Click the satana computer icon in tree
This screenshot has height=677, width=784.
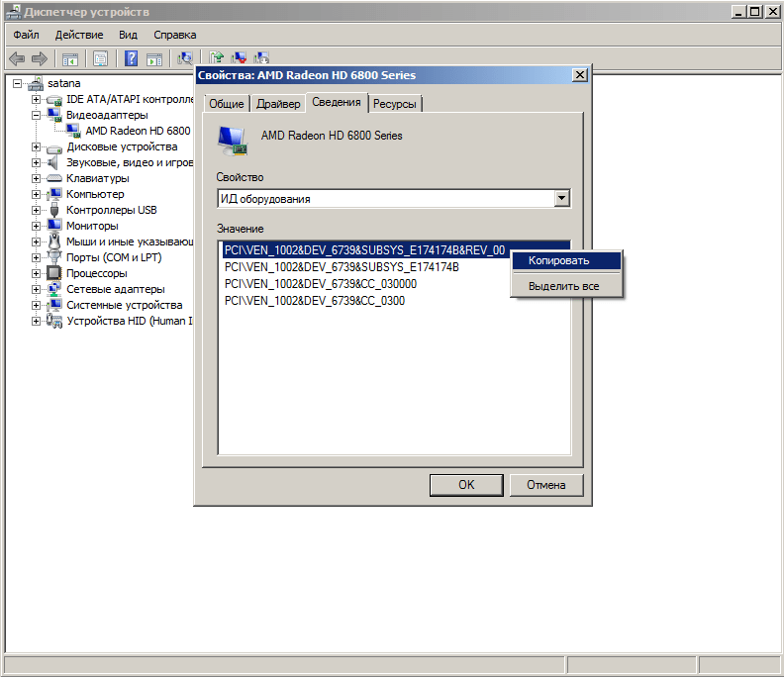click(x=36, y=83)
